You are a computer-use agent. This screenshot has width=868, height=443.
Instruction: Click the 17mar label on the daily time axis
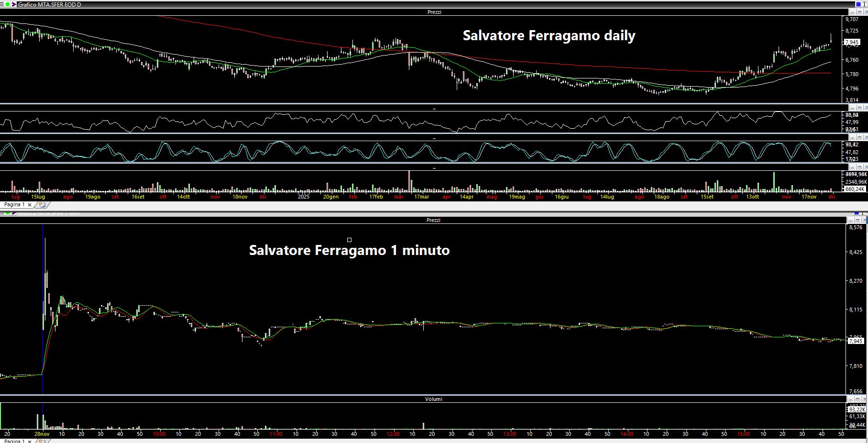[x=421, y=197]
